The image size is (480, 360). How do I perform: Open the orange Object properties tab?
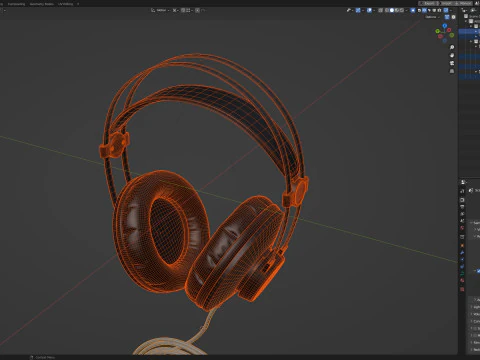click(x=462, y=245)
